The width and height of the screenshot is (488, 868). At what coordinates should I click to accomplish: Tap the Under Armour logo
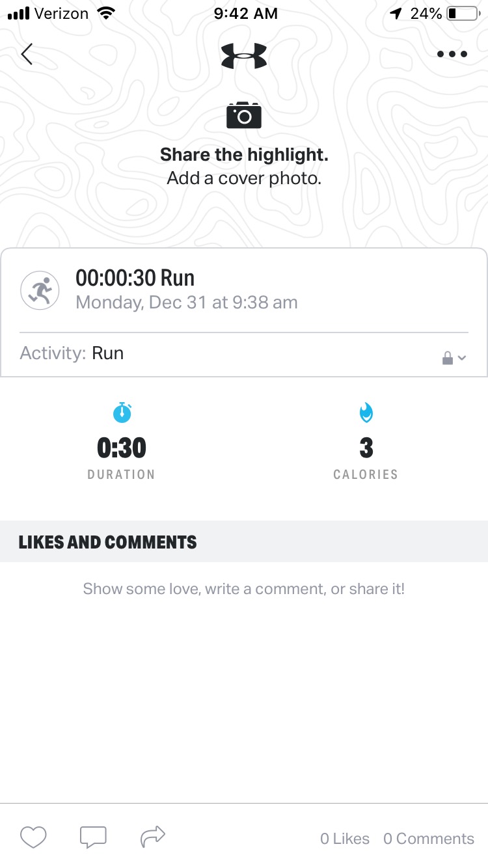click(x=244, y=55)
